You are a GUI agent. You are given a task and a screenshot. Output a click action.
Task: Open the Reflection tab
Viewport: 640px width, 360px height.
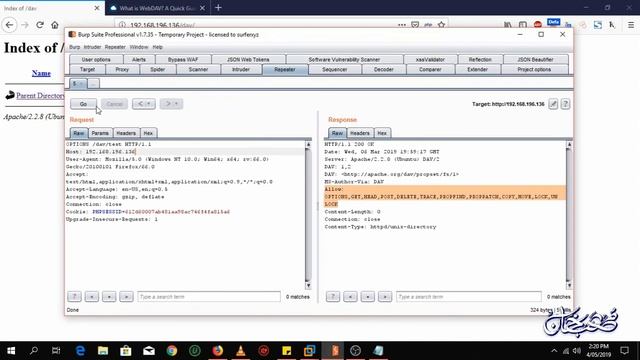pos(480,60)
